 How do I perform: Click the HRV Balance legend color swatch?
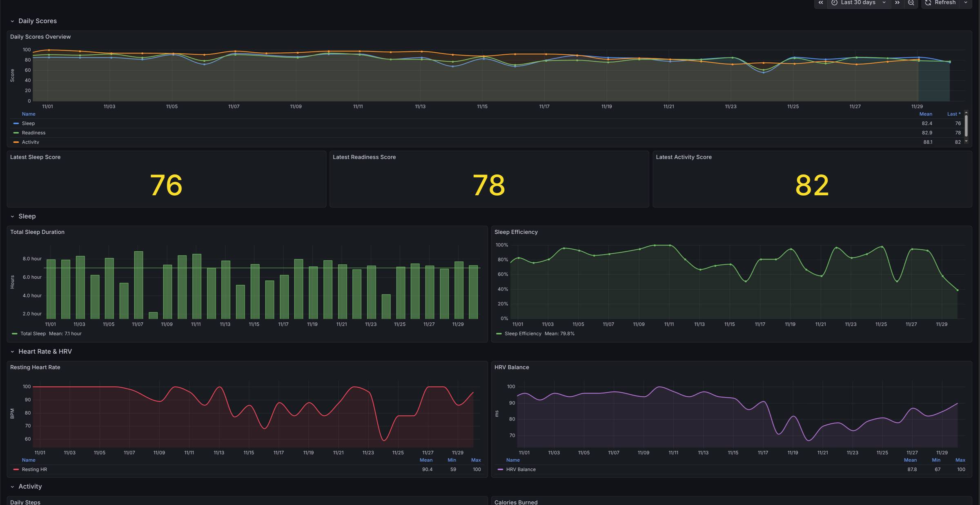(x=500, y=469)
